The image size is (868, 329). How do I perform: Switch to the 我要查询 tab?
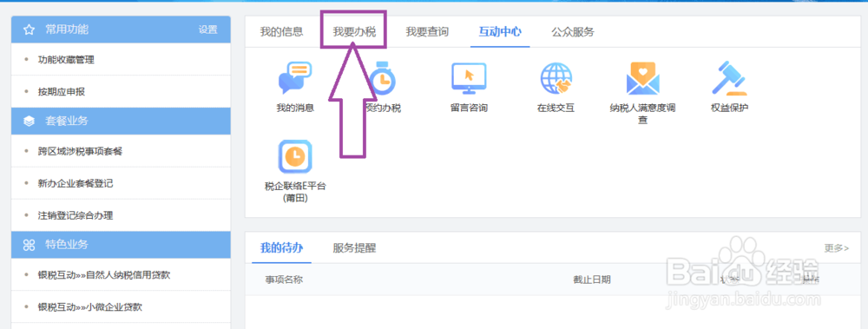[x=427, y=31]
